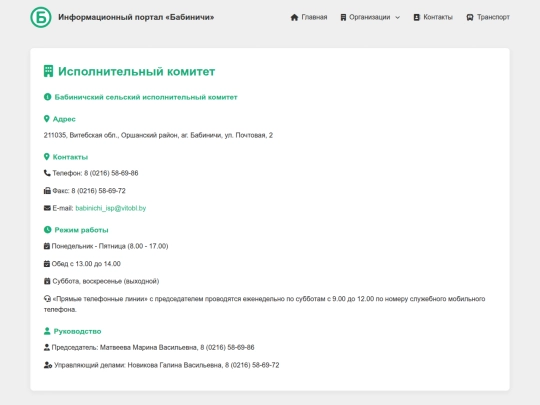Click the fax icon beside Факс
The width and height of the screenshot is (540, 405).
coord(47,190)
